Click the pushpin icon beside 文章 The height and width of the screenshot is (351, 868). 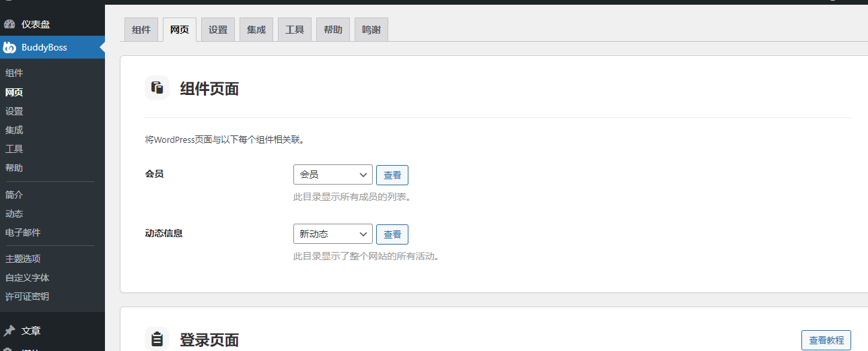[9, 331]
